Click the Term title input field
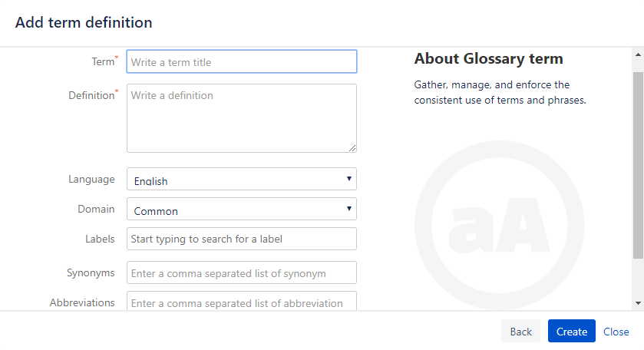644x350 pixels. coord(241,62)
